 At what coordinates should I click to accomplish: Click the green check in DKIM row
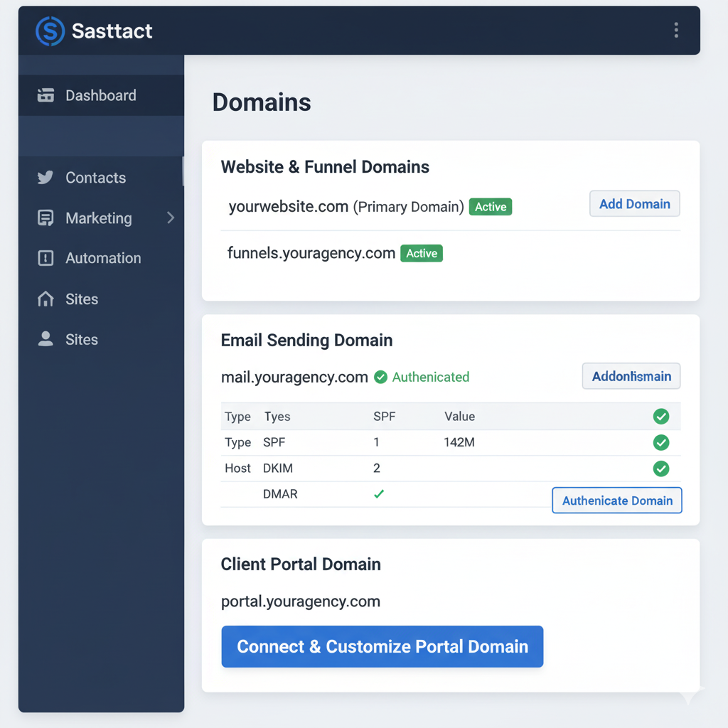click(661, 469)
